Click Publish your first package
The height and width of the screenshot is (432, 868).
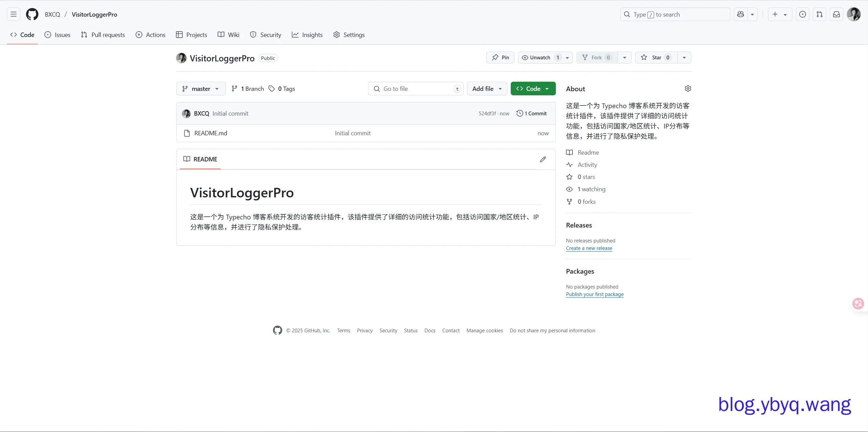(x=595, y=294)
